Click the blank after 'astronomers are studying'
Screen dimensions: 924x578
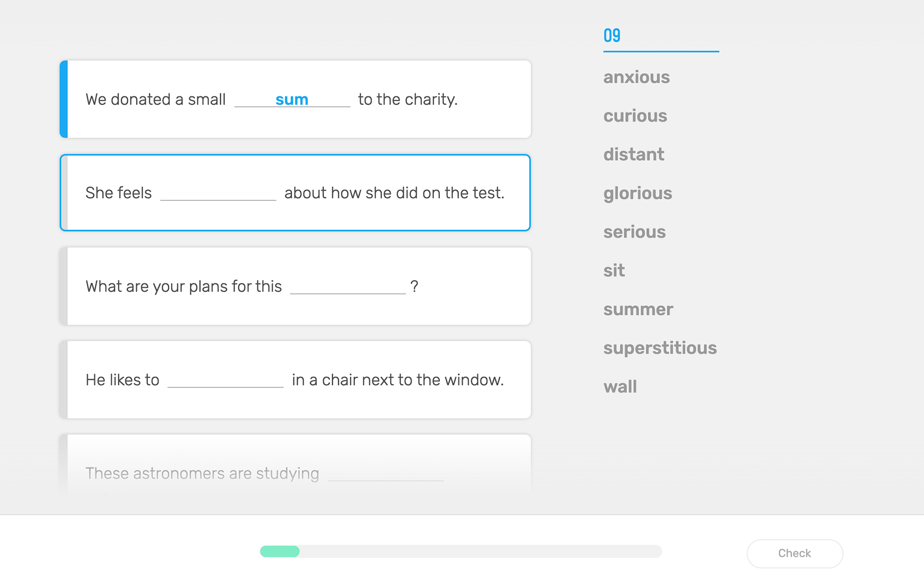(x=385, y=474)
